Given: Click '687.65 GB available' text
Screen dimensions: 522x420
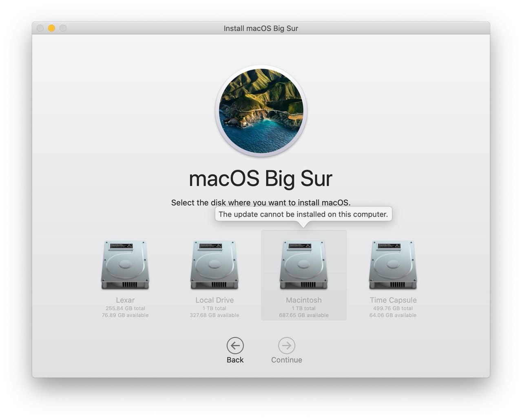Looking at the screenshot, I should [x=304, y=315].
